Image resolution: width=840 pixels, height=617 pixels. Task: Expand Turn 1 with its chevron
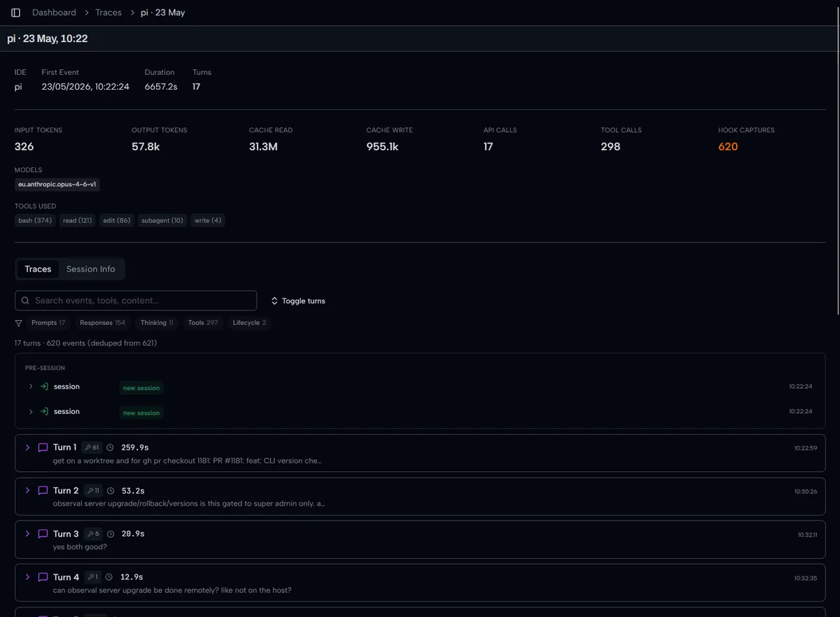[x=27, y=448]
